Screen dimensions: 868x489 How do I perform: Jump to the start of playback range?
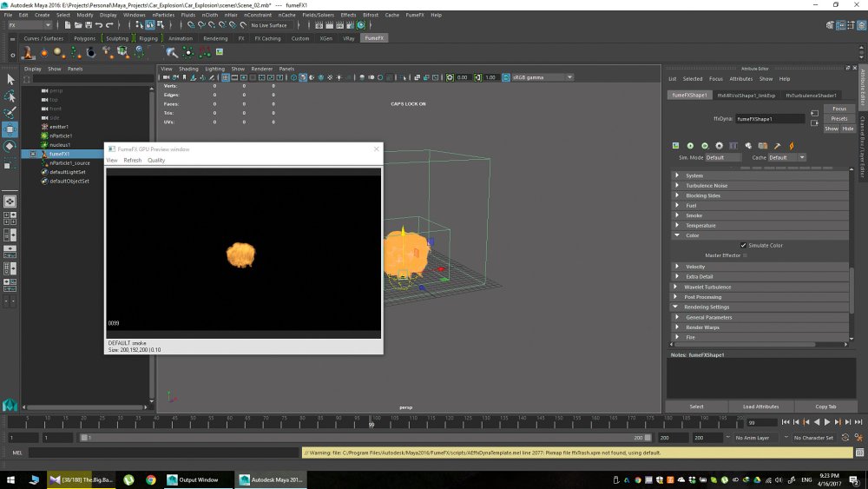(786, 422)
